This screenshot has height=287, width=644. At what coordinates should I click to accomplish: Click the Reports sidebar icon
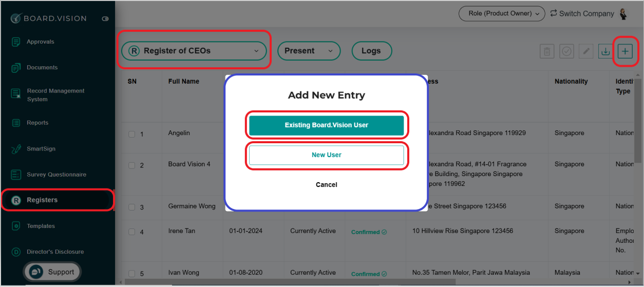click(x=16, y=123)
